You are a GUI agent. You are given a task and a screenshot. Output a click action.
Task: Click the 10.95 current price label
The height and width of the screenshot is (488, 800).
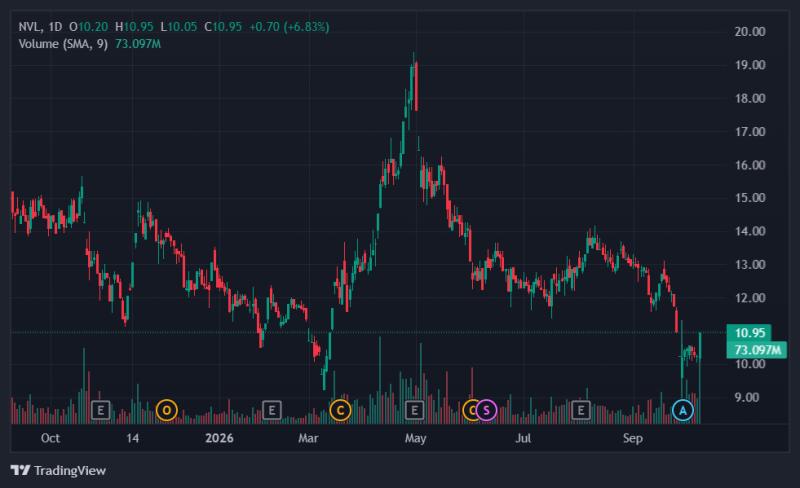tap(749, 333)
